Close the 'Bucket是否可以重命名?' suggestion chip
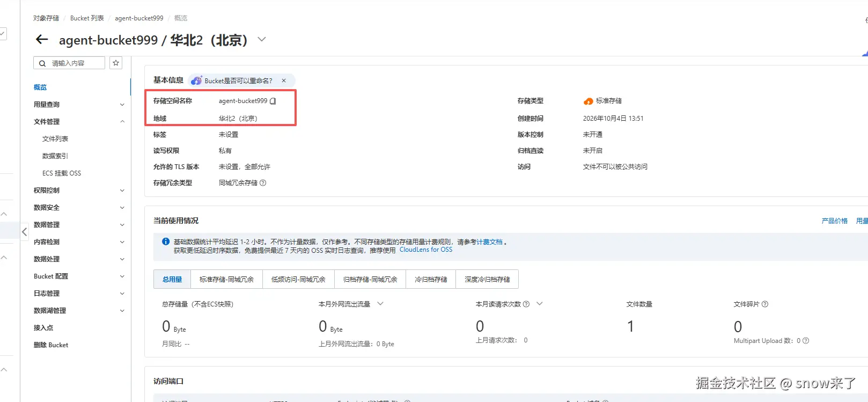 coord(284,81)
